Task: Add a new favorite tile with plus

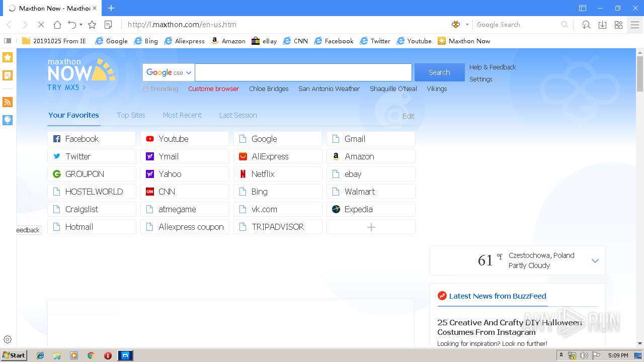Action: (371, 227)
